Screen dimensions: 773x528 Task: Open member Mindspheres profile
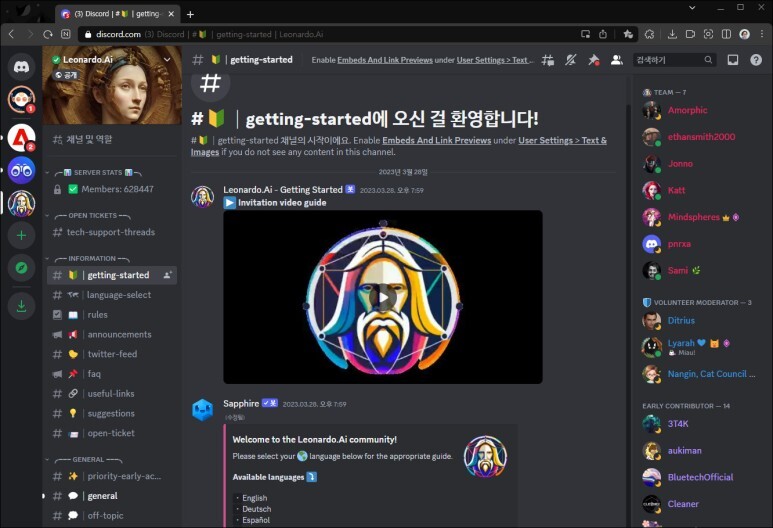pyautogui.click(x=698, y=217)
